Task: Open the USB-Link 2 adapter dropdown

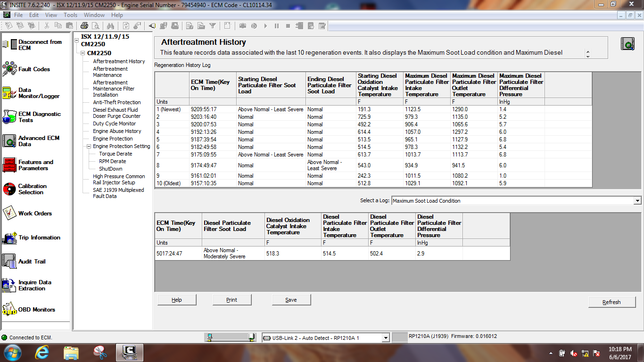Action: coord(386,337)
